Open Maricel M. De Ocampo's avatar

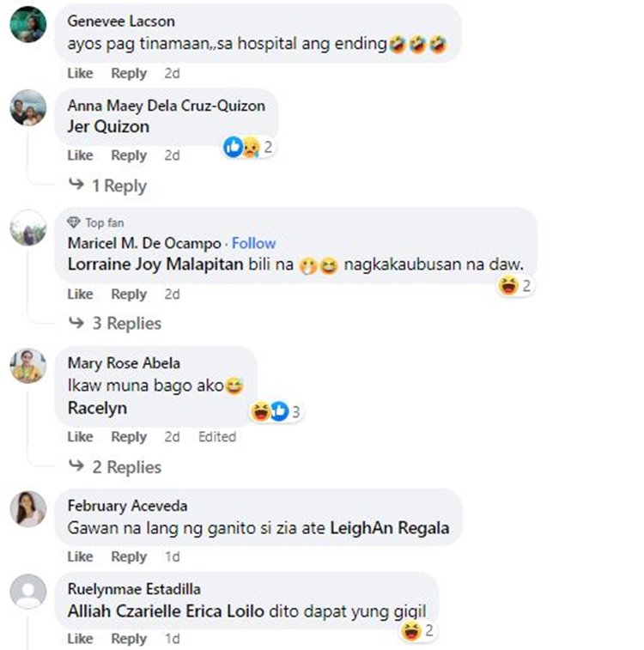click(x=28, y=228)
